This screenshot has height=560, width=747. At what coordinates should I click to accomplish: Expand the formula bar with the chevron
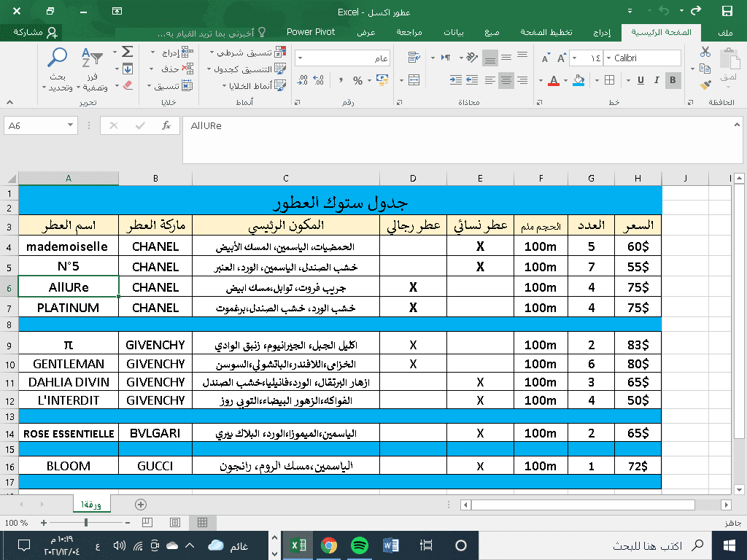tap(737, 125)
